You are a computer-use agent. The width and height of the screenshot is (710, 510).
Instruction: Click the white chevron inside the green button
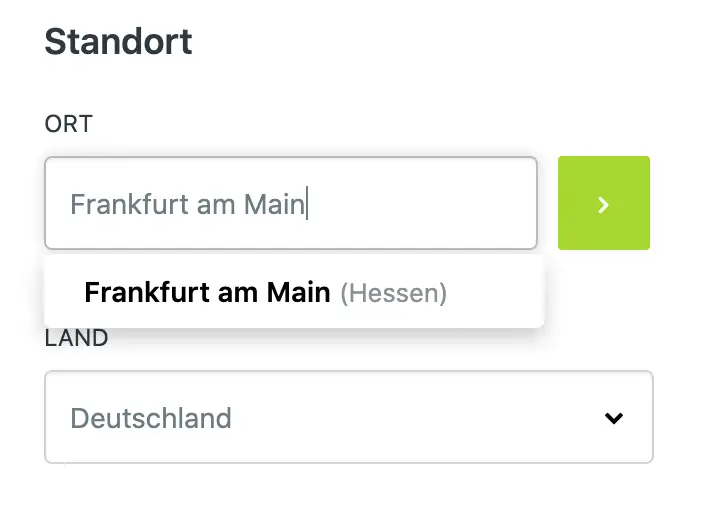(x=603, y=204)
